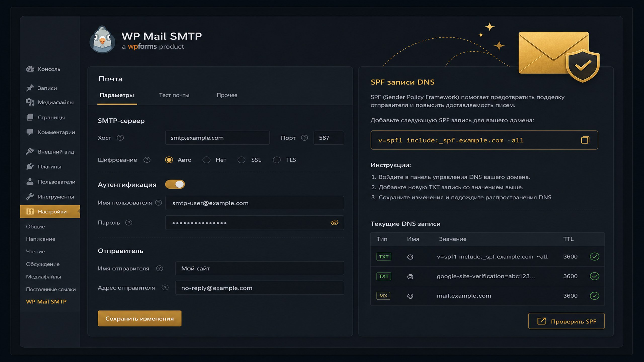This screenshot has width=644, height=362.
Task: Click the TXT badge of the v=spf1 record
Action: point(384,257)
